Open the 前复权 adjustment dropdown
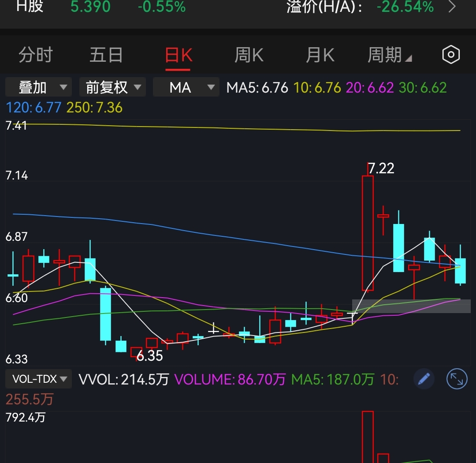 (113, 87)
